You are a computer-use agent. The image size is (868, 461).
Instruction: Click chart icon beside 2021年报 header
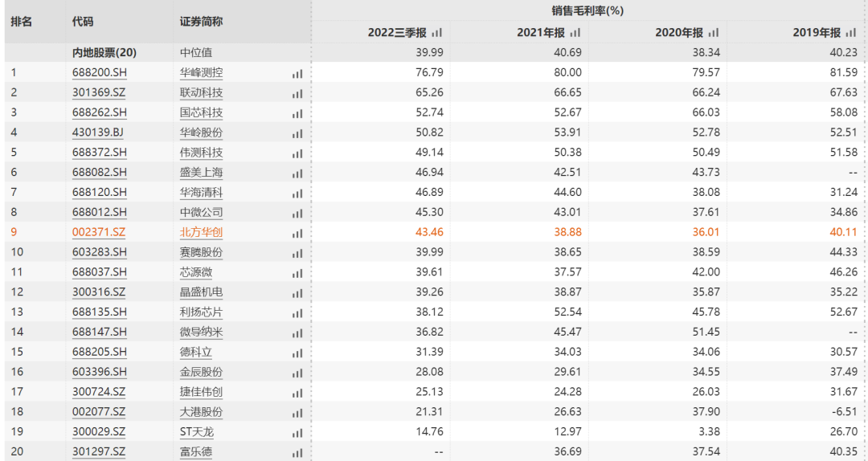click(x=575, y=33)
